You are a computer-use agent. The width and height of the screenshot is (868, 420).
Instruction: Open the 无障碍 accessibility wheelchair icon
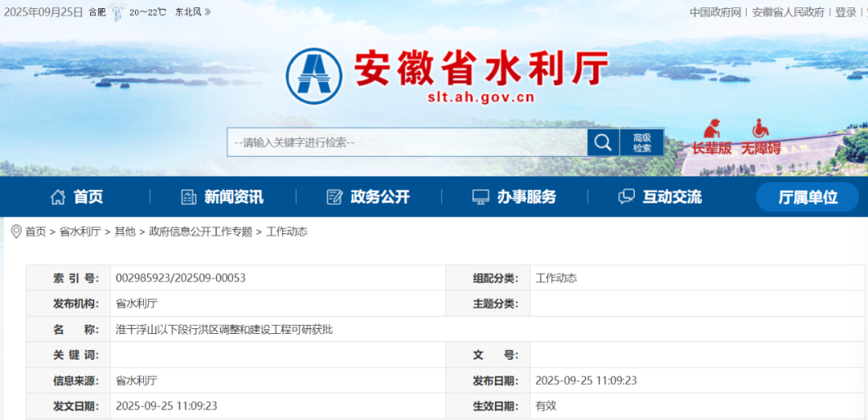coord(760,138)
